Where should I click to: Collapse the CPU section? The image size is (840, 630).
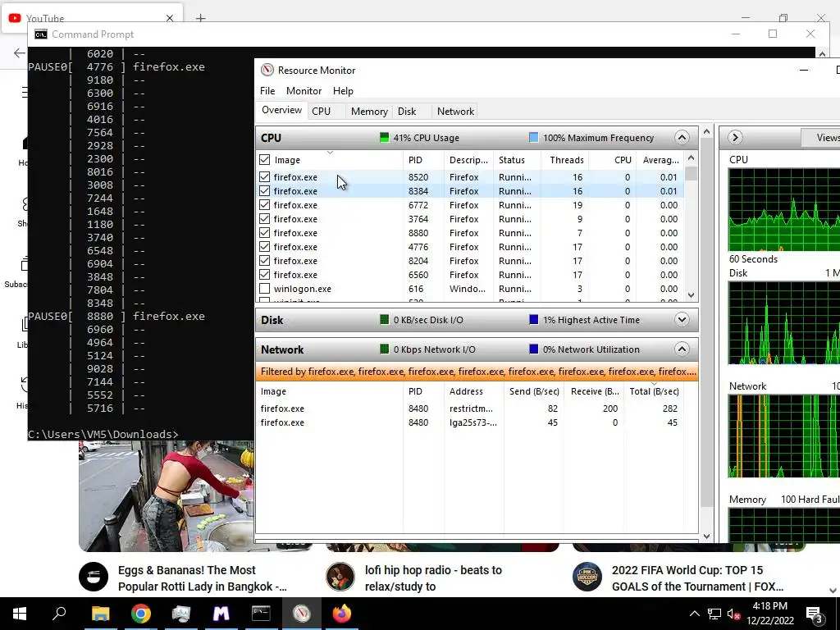click(x=682, y=138)
